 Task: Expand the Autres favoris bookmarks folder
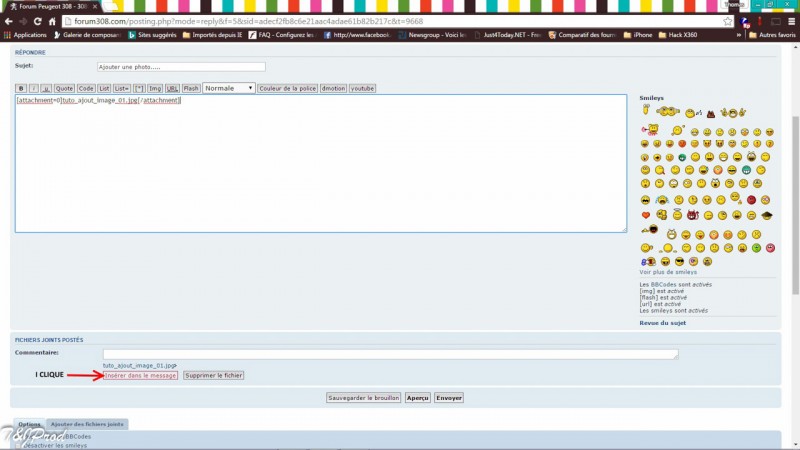[x=773, y=35]
